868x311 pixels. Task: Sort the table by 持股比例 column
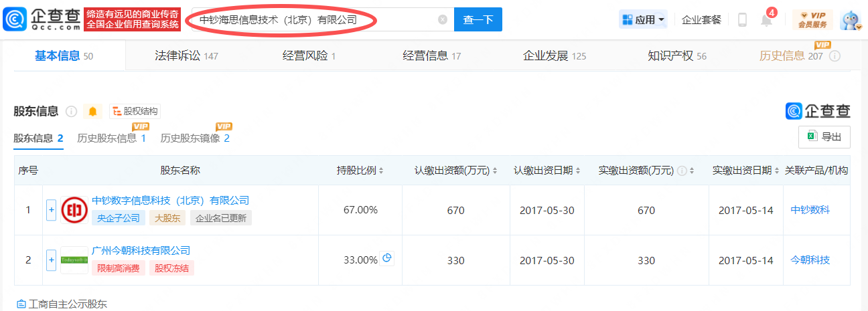[x=360, y=171]
